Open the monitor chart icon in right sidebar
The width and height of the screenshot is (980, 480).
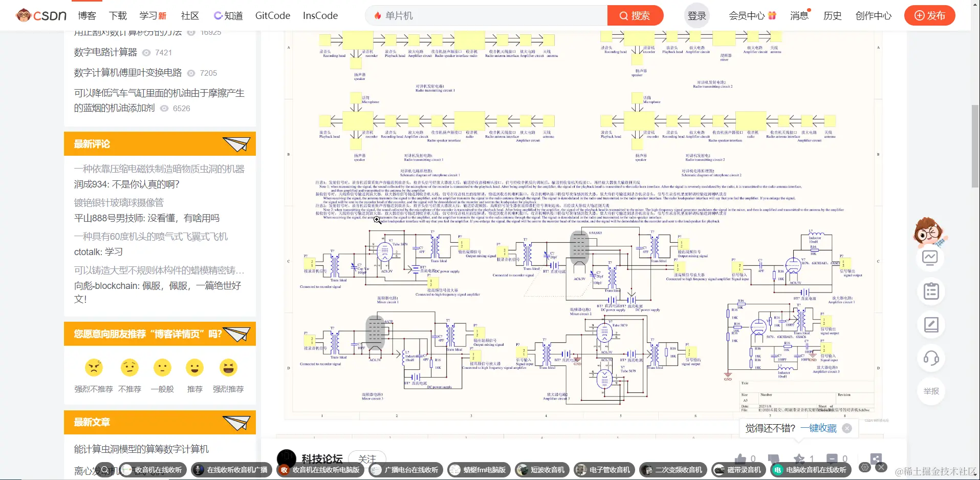(930, 257)
